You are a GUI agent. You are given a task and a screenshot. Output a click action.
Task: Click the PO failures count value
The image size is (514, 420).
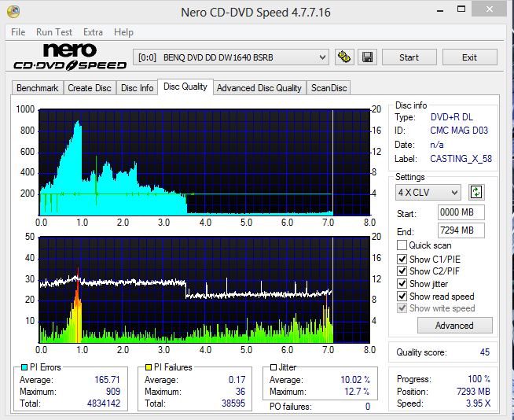pos(368,407)
